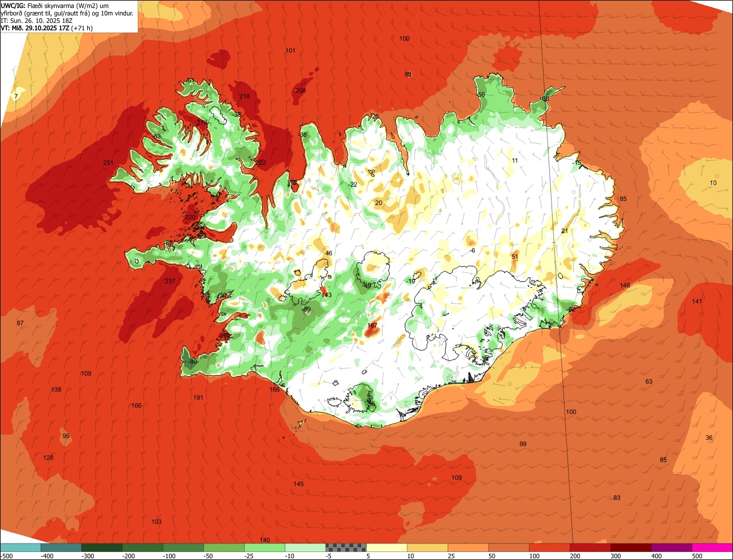Click the map value 167
The image size is (733, 560).
[x=373, y=325]
